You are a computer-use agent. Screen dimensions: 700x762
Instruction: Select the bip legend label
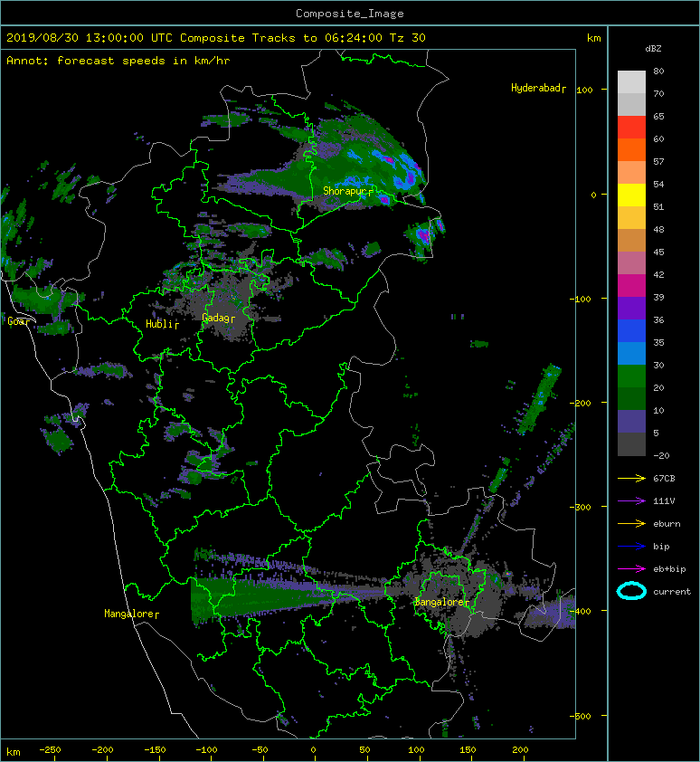(662, 547)
